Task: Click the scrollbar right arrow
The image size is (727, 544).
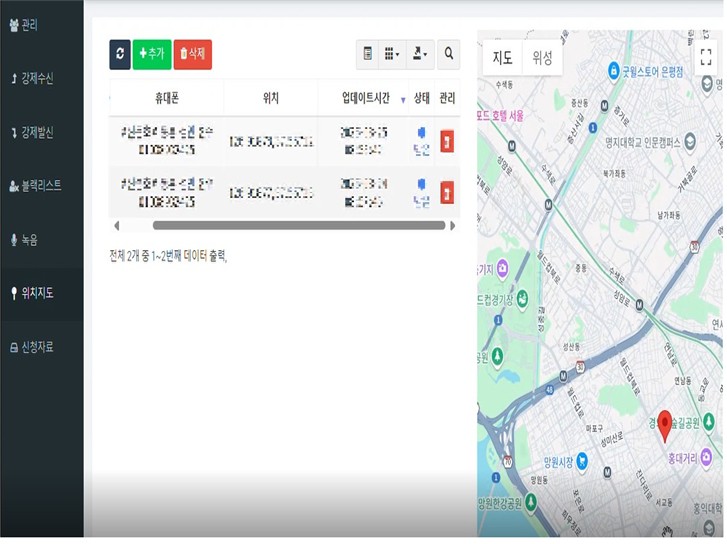Action: point(453,225)
